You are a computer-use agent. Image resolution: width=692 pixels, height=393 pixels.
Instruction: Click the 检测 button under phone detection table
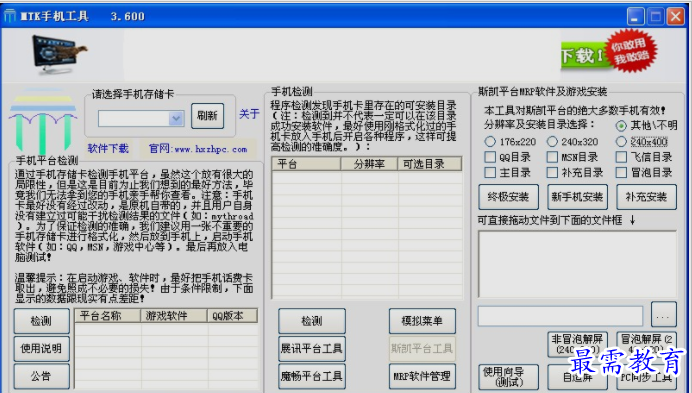pos(312,321)
